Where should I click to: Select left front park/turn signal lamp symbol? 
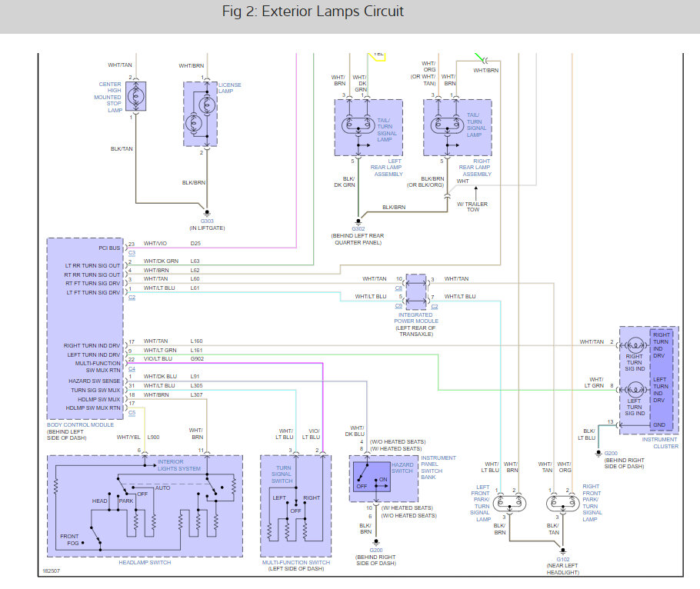509,504
